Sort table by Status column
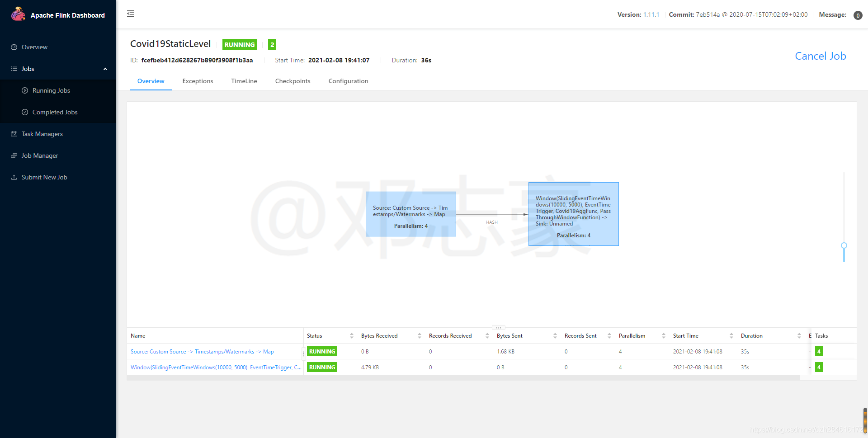Screen dimensions: 868x438 tap(351, 336)
